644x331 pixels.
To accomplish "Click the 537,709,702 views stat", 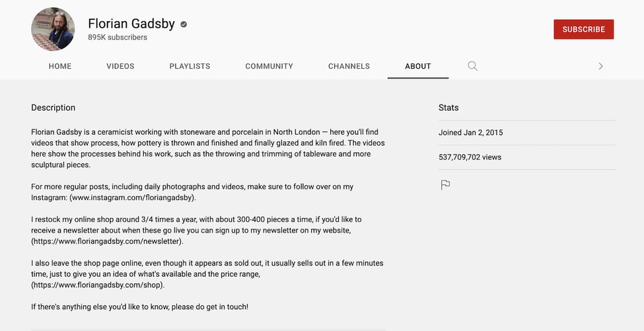I will click(470, 157).
